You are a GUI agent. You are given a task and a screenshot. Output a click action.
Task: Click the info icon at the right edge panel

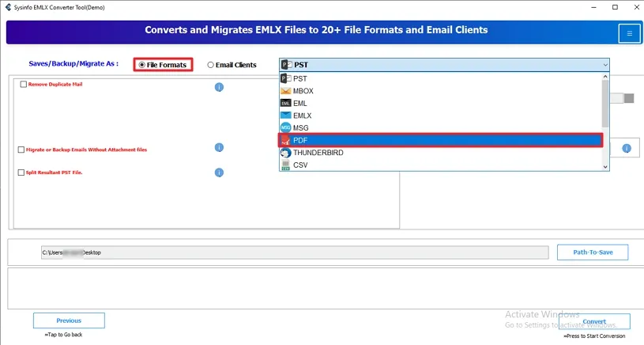pos(627,149)
